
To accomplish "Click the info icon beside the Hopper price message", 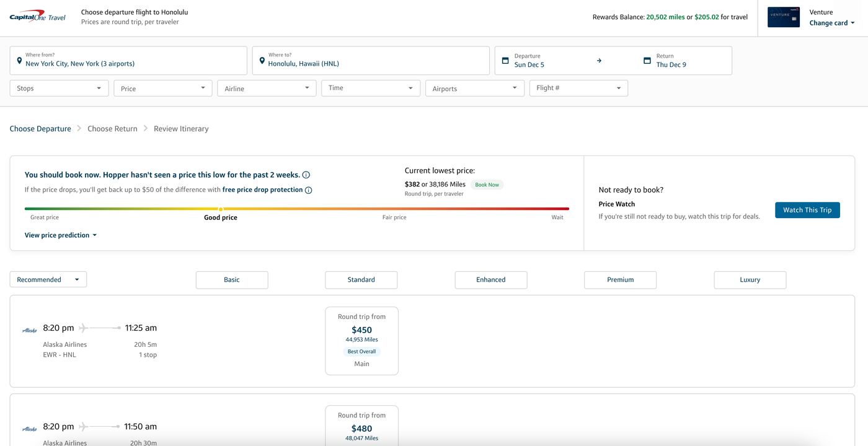I will click(x=306, y=174).
